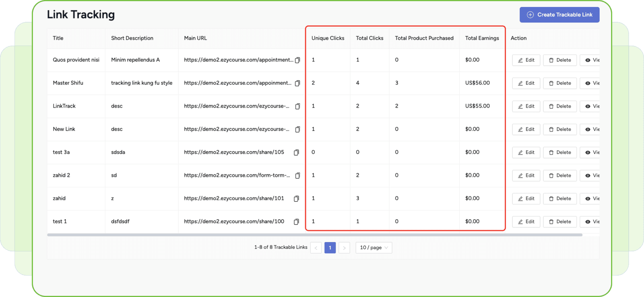Copy the zahid share/101 URL
The height and width of the screenshot is (297, 644).
coord(296,199)
